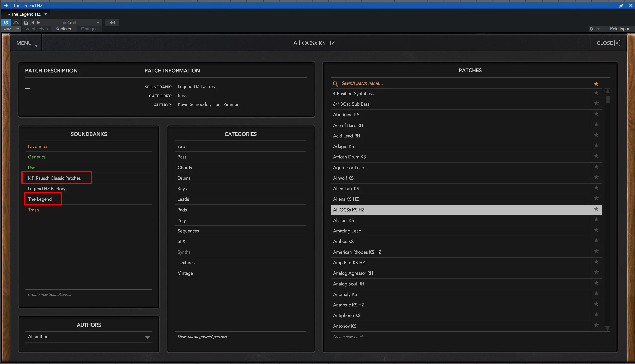Open the default preset dropdown
This screenshot has width=635, height=364.
(72, 23)
